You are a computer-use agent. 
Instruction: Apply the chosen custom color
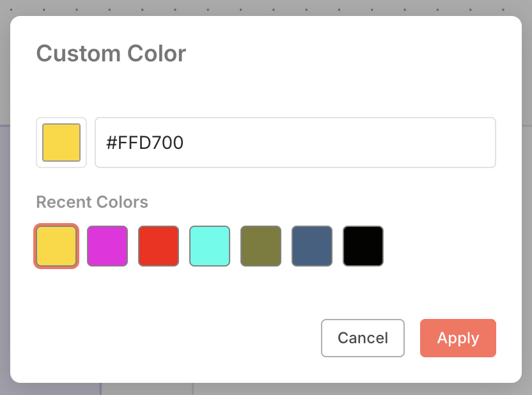[x=458, y=338]
